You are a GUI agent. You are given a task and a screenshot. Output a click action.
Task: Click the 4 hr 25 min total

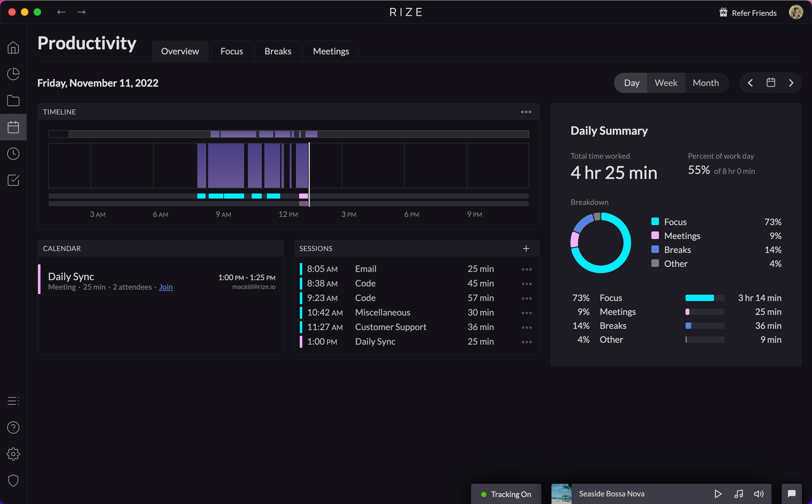pyautogui.click(x=614, y=173)
